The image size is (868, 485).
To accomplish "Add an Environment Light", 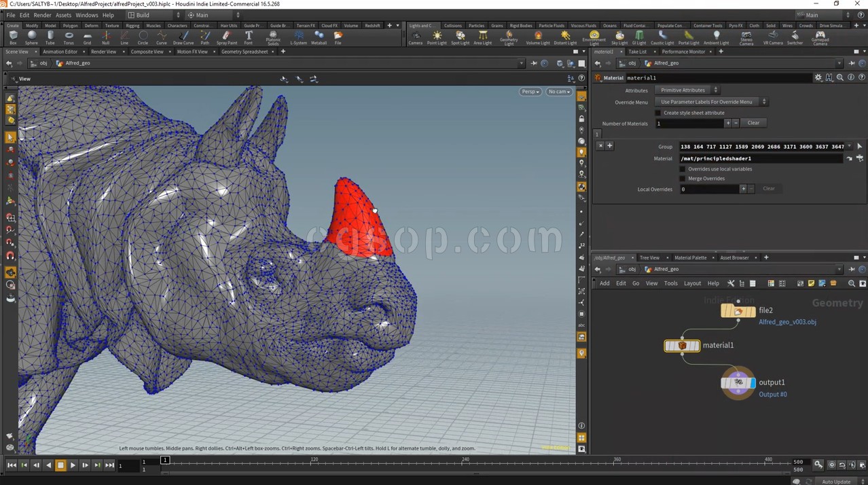I will [594, 38].
